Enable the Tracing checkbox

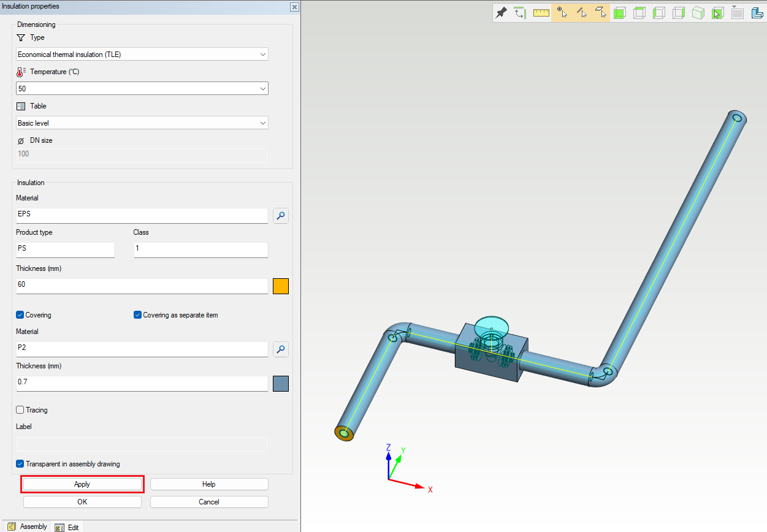[x=20, y=410]
